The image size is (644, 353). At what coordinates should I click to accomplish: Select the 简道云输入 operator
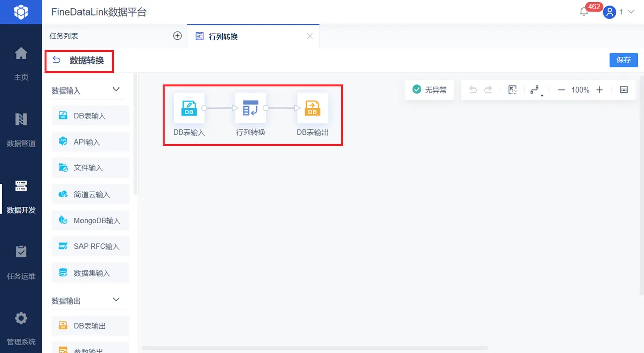click(x=91, y=194)
